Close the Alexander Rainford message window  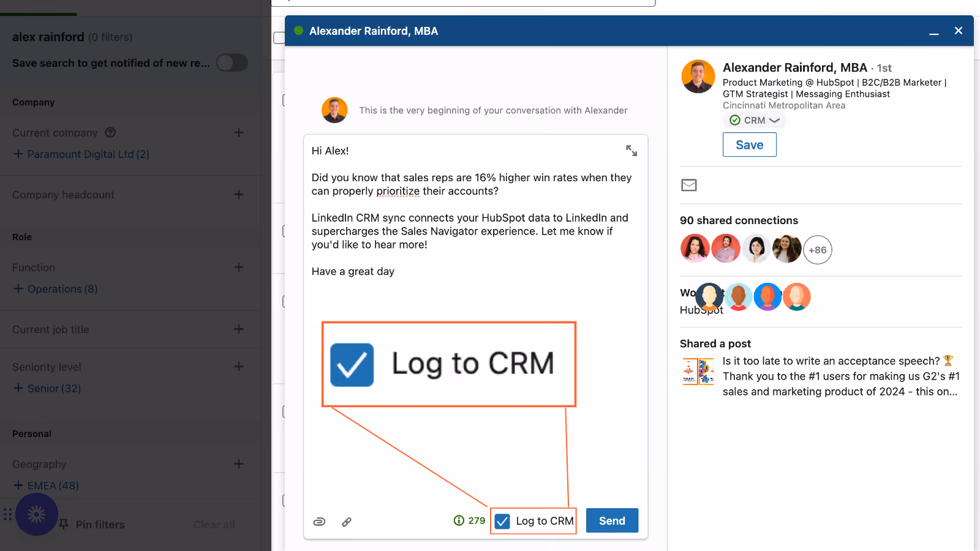click(959, 31)
